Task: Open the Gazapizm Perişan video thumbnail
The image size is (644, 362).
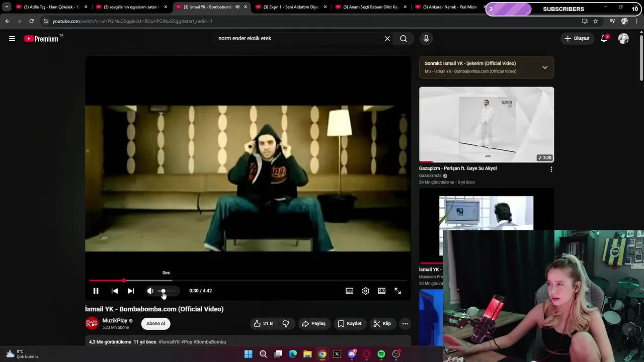Action: point(487,125)
